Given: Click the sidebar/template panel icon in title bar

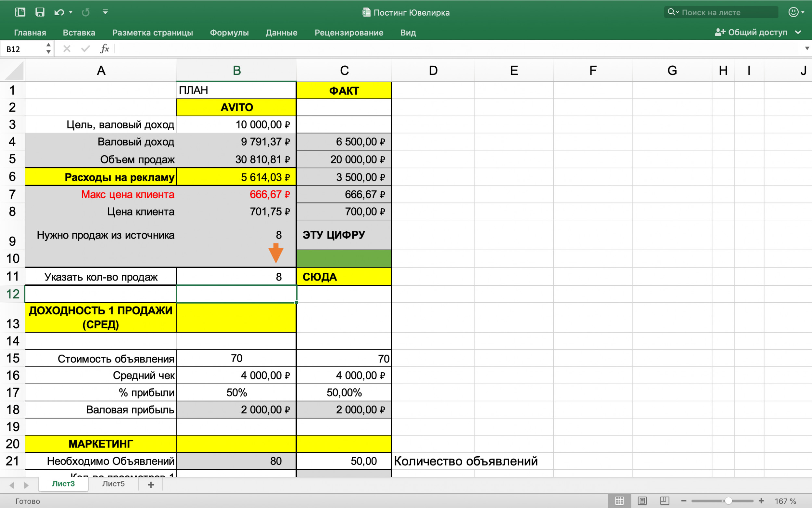Looking at the screenshot, I should pyautogui.click(x=20, y=12).
